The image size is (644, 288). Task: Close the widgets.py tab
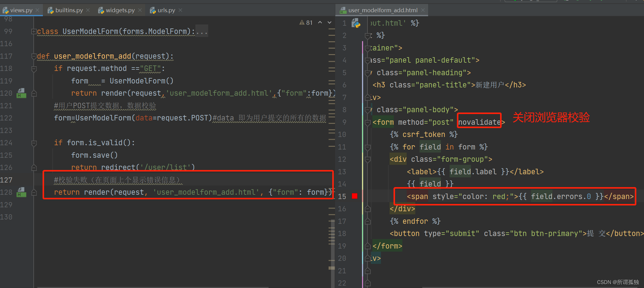coord(140,10)
